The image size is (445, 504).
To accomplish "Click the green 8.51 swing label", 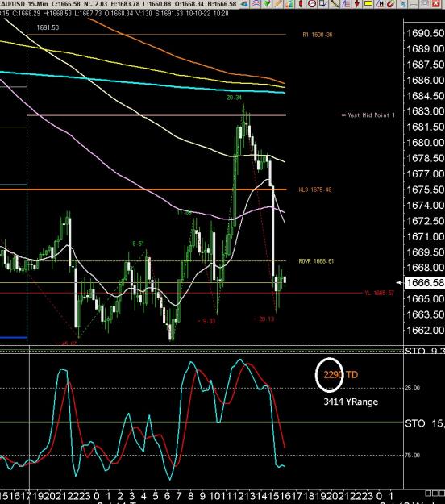I will [x=138, y=244].
